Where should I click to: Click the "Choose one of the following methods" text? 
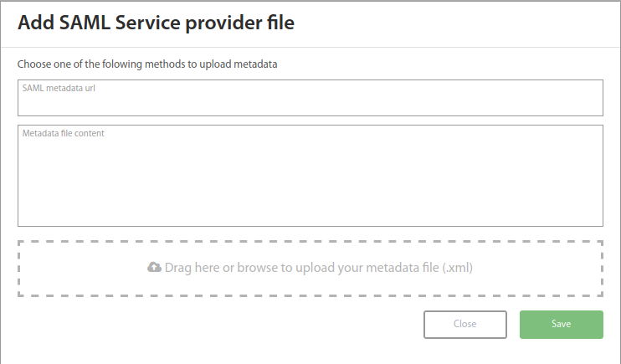point(147,64)
